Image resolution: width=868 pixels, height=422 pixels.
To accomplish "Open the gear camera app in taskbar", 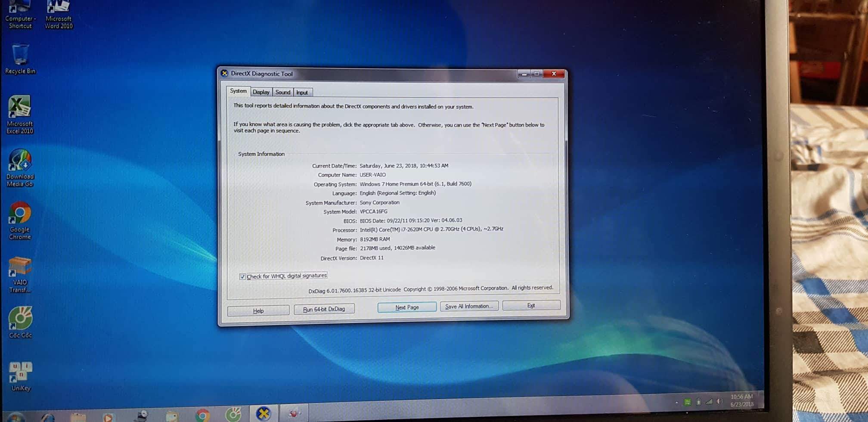I will point(141,416).
